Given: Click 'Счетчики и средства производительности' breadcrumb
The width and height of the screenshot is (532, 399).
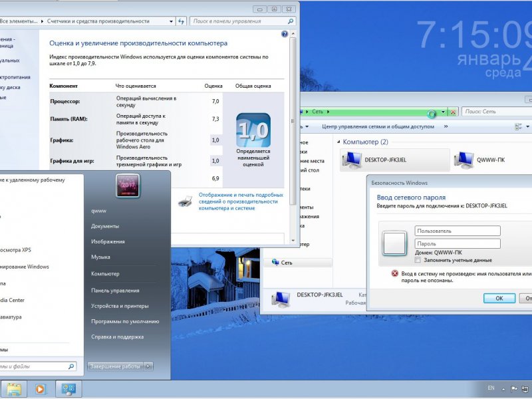Looking at the screenshot, I should pyautogui.click(x=98, y=21).
